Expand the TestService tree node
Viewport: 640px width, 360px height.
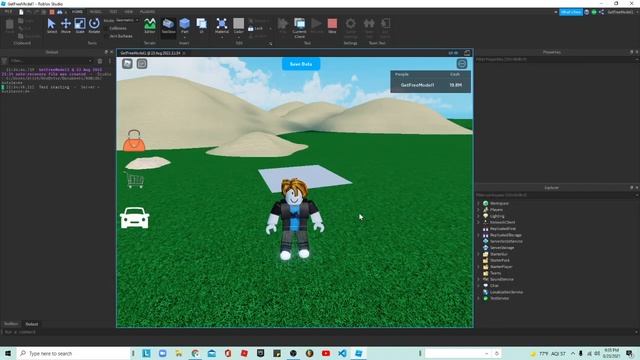point(479,298)
